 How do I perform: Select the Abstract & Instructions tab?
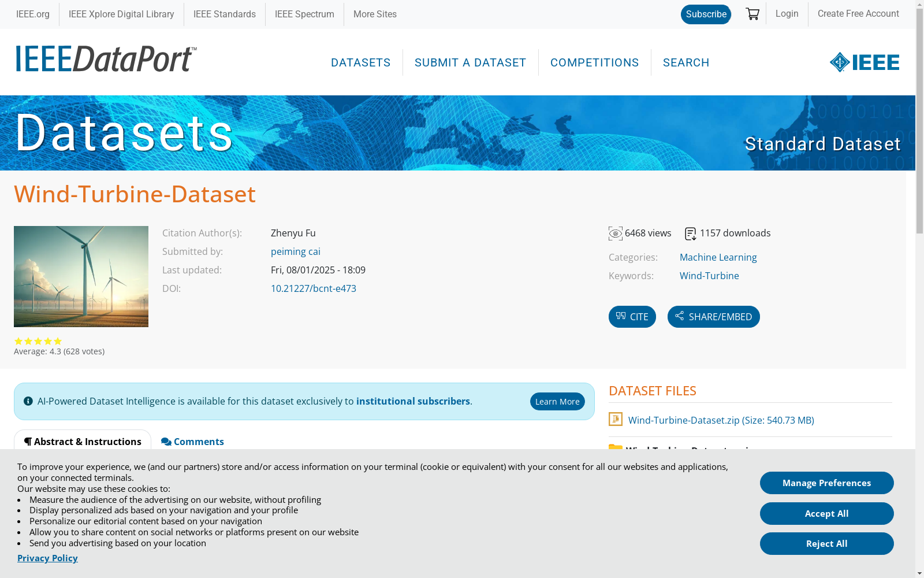click(83, 442)
